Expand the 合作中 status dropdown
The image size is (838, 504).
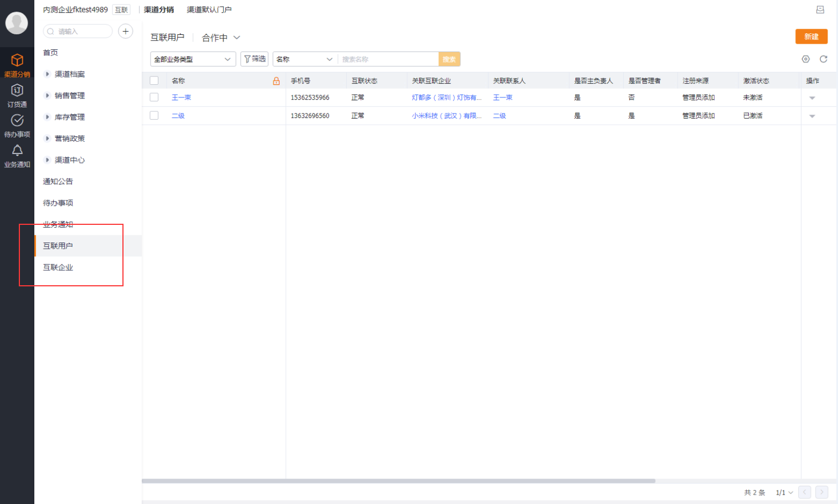(221, 38)
